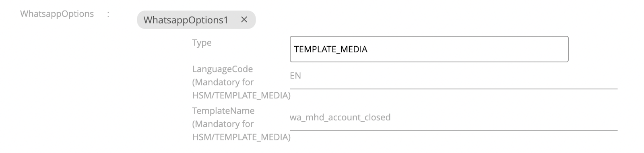Viewport: 644px width, 153px height.
Task: Click the colon beside WhatsappOptions
Action: pos(108,14)
